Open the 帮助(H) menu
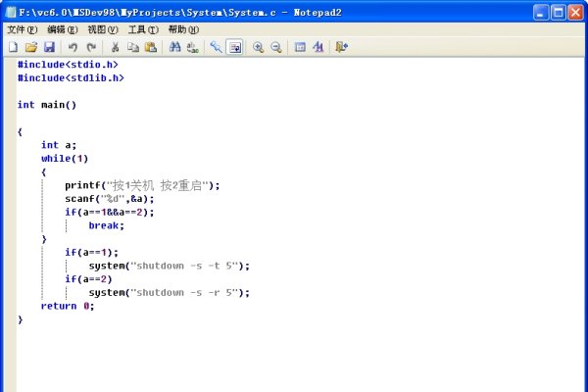 tap(183, 29)
